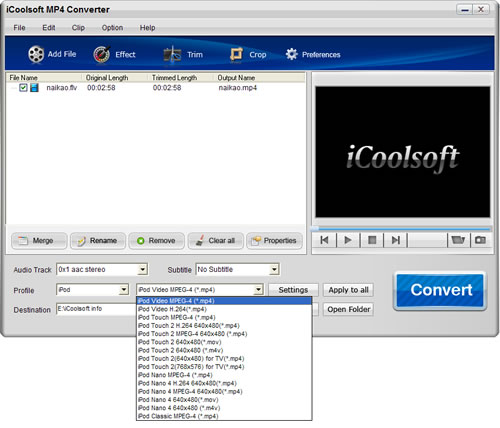The image size is (500, 428).
Task: Select iPod Video MPEG-4 (*.mp4) option
Action: point(224,301)
